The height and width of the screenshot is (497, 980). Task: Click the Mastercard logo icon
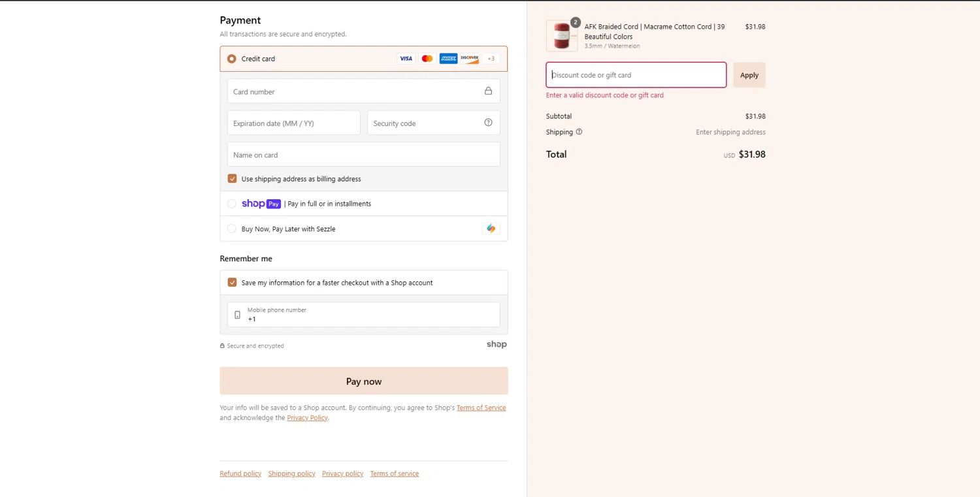tap(427, 59)
